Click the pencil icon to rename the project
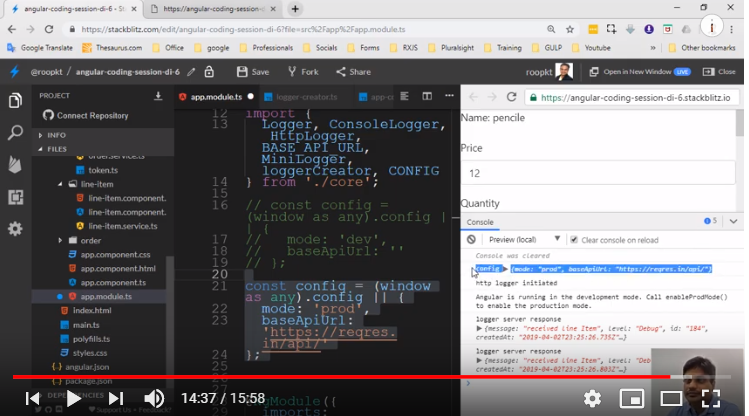749x416 pixels. click(190, 72)
